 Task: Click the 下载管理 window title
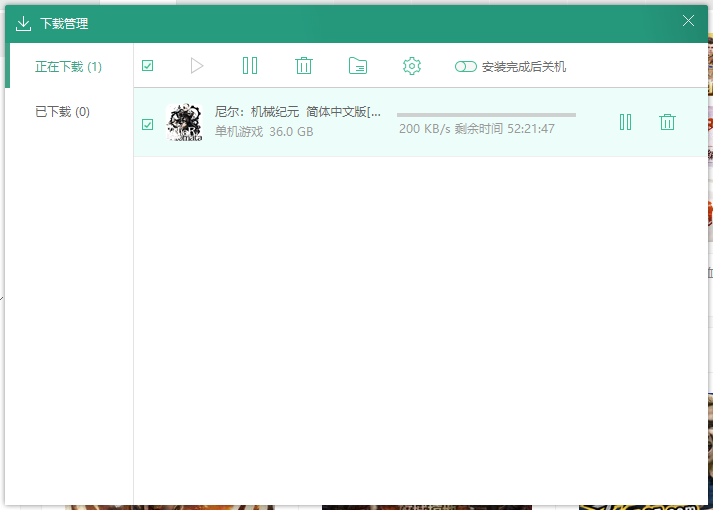point(64,24)
